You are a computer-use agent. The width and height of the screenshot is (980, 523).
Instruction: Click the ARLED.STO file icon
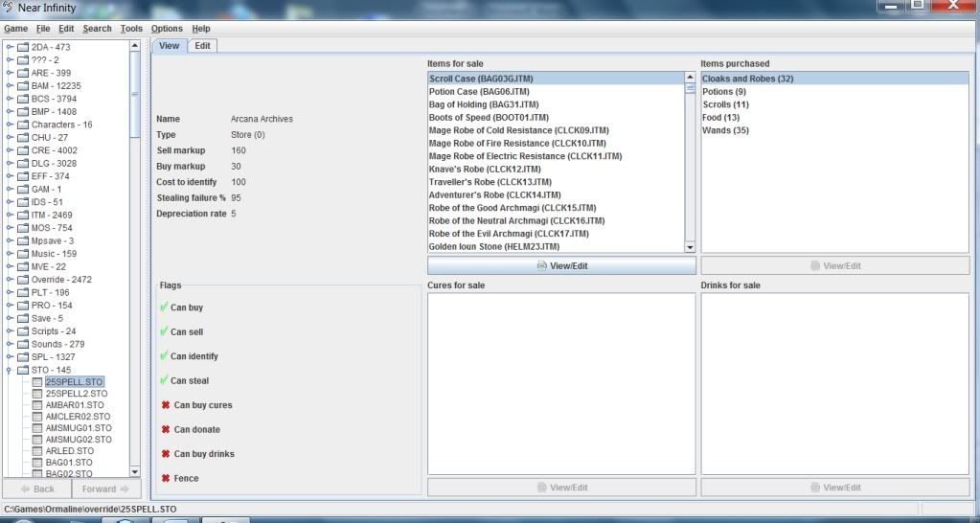pos(37,450)
